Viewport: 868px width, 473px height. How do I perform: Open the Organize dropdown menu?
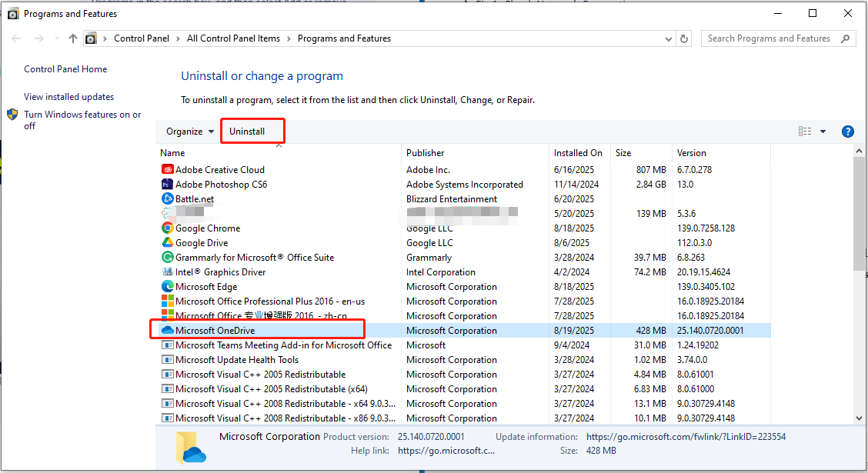click(x=190, y=132)
